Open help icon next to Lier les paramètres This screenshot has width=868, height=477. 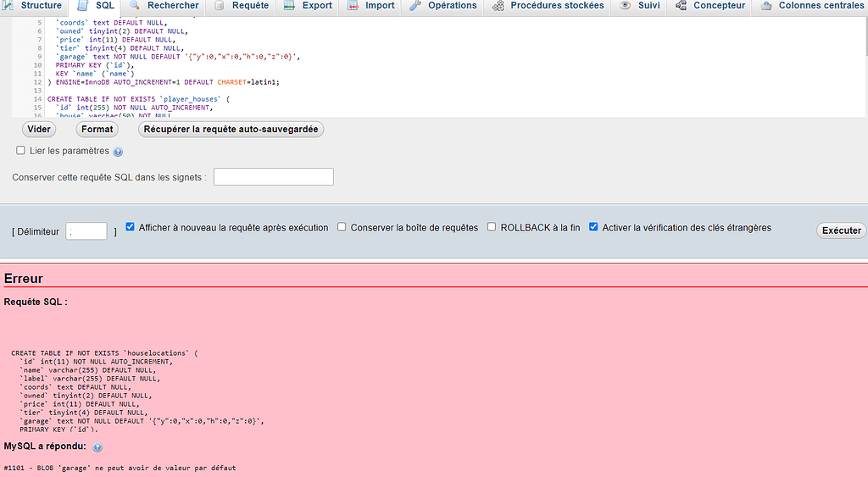pyautogui.click(x=118, y=152)
